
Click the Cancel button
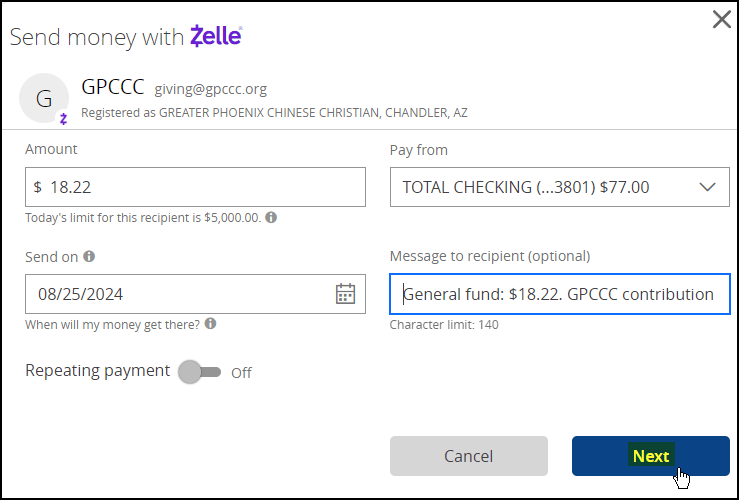coord(468,456)
